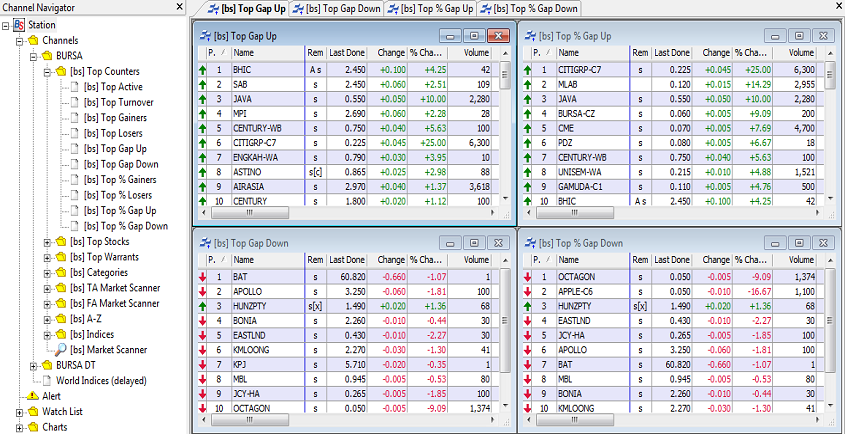845x434 pixels.
Task: Expand the [bs] TA Market Scanner folder
Action: (x=47, y=288)
